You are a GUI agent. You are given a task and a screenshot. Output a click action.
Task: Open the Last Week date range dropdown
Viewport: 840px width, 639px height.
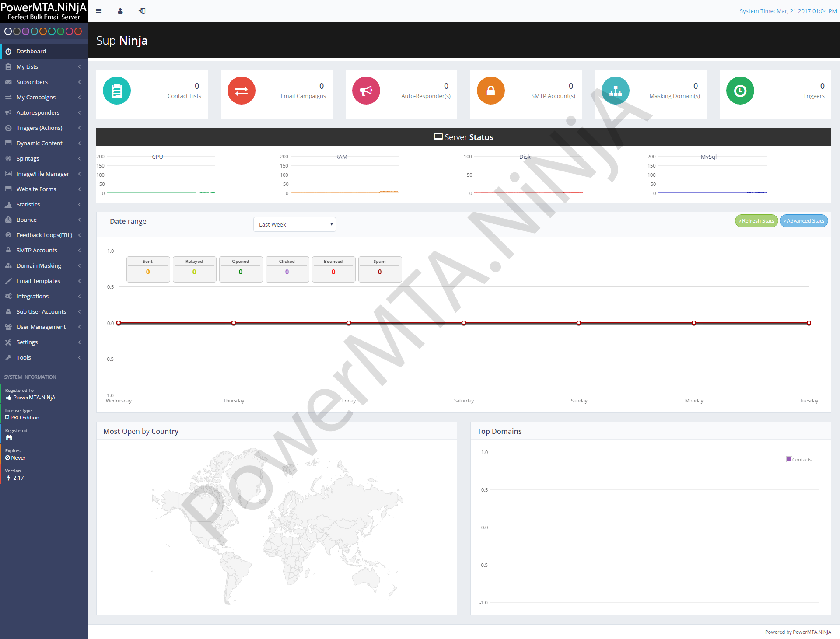point(294,224)
